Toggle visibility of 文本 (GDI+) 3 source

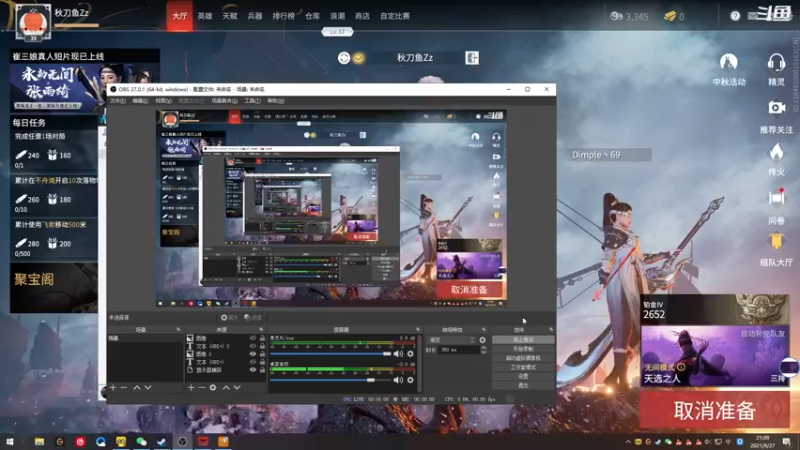tap(253, 346)
